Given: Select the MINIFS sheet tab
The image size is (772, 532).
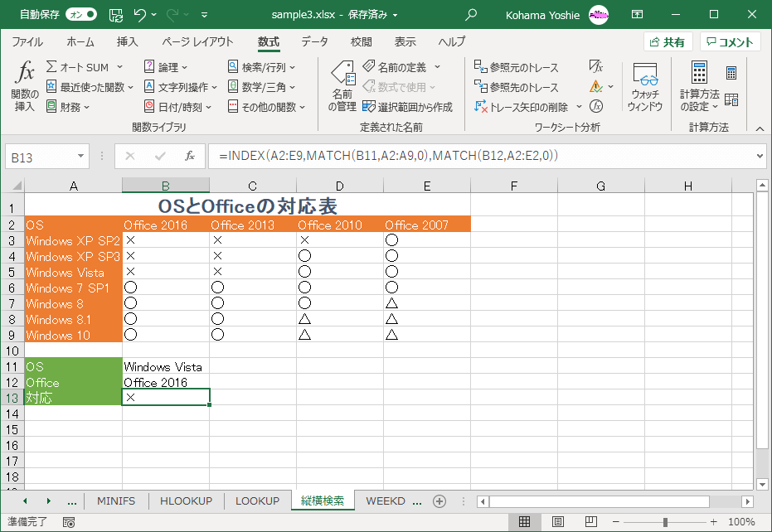Looking at the screenshot, I should tap(116, 501).
